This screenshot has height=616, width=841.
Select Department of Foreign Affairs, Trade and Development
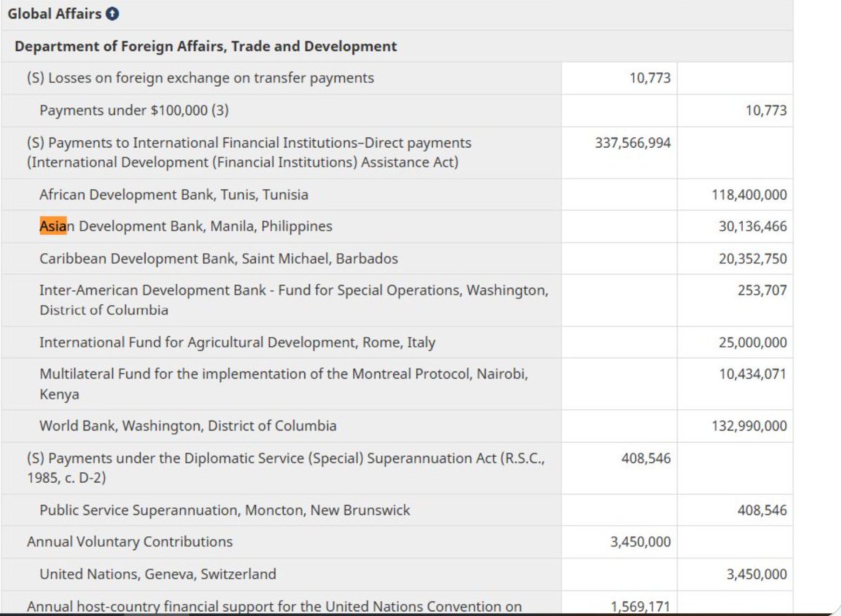pos(206,46)
